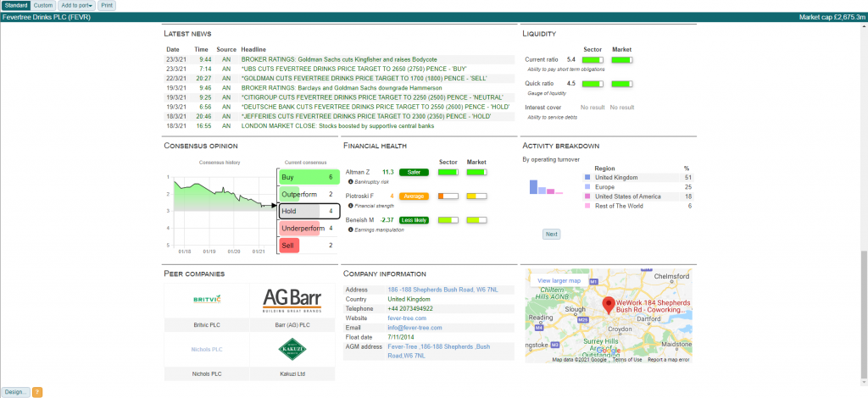The width and height of the screenshot is (868, 398).
Task: Click the Piotroski F sector gauge bar
Action: coord(448,196)
